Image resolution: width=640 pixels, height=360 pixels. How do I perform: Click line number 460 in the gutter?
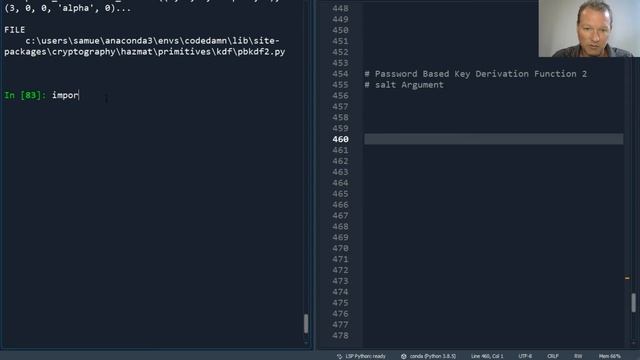point(340,139)
